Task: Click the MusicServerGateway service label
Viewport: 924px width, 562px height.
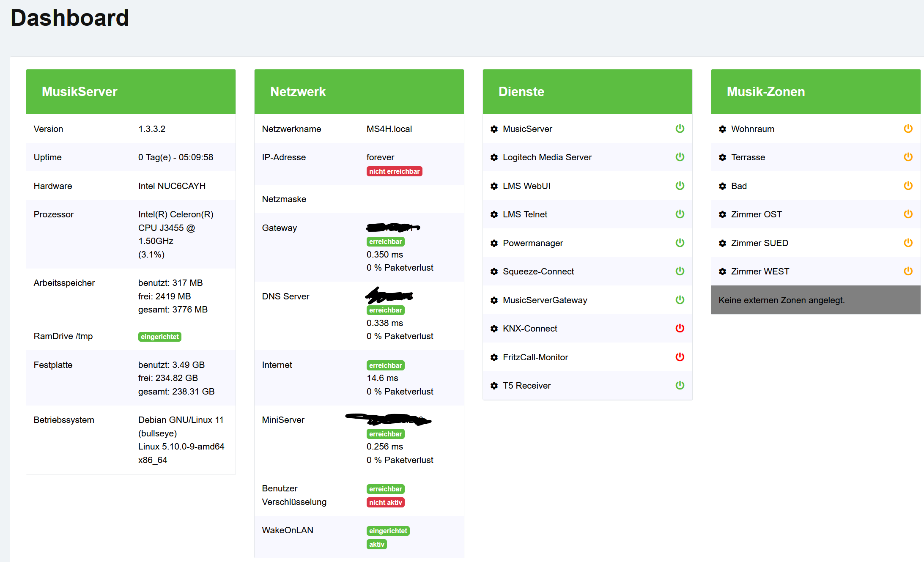Action: click(545, 300)
